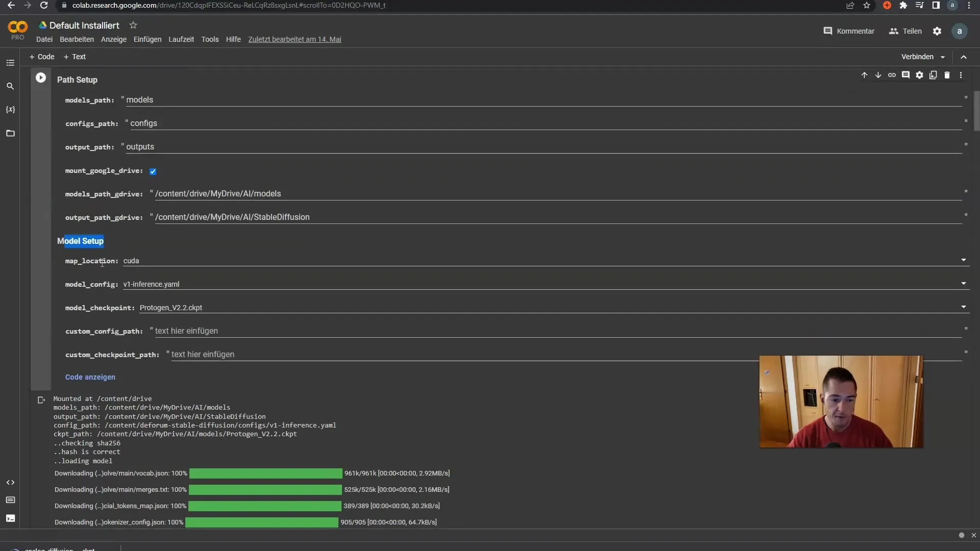Toggle the mount_google_drive checkbox
Screen dimensions: 980x551
click(153, 171)
